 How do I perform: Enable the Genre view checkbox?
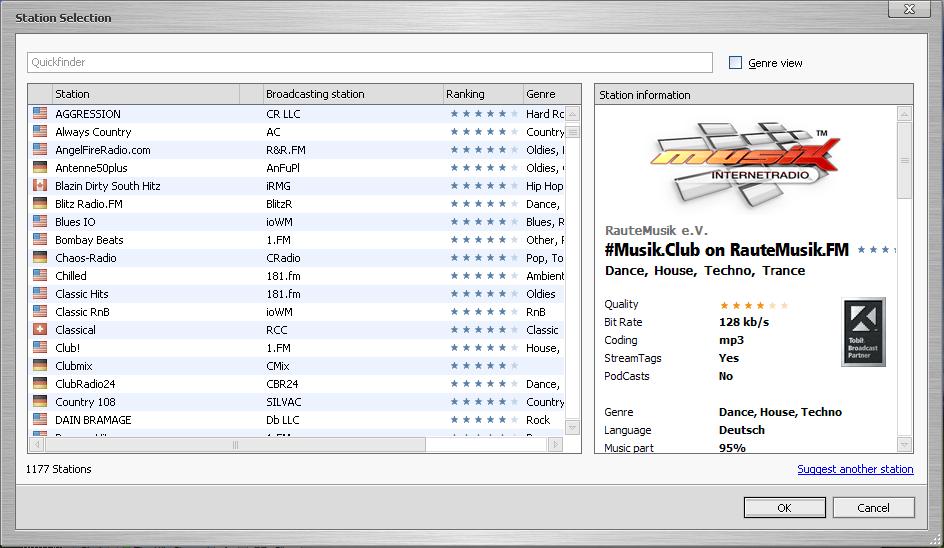coord(735,63)
